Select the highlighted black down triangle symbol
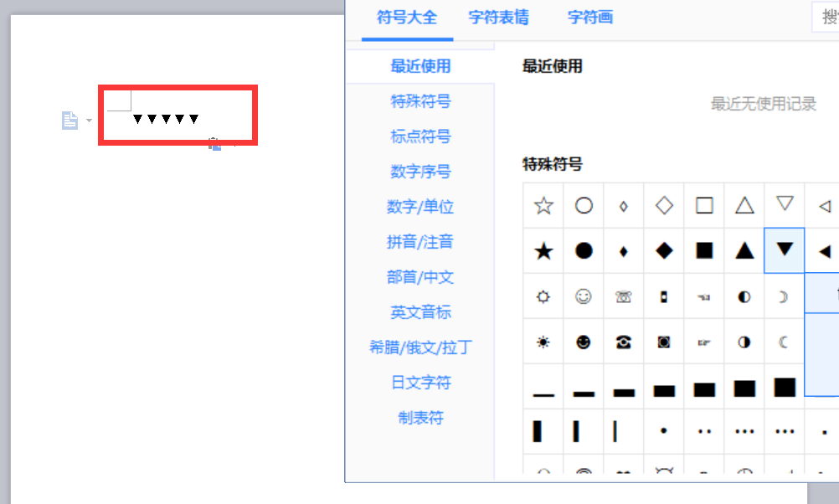The image size is (839, 504). point(784,250)
